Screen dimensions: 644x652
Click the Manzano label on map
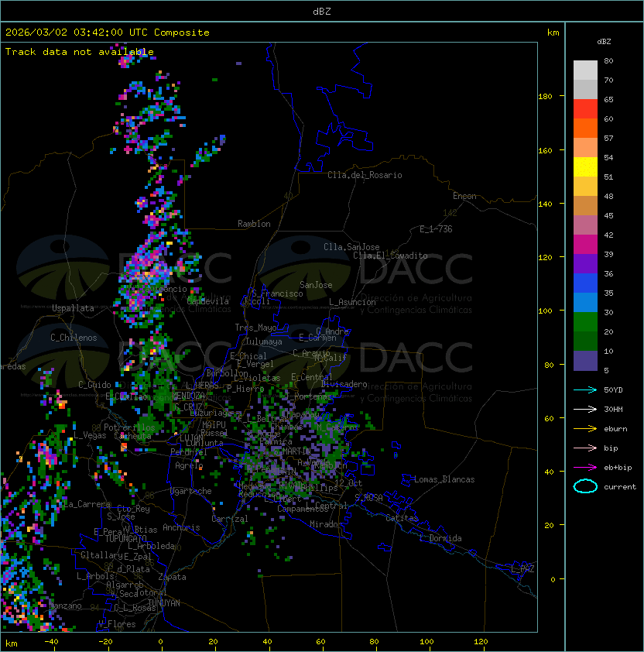[65, 606]
